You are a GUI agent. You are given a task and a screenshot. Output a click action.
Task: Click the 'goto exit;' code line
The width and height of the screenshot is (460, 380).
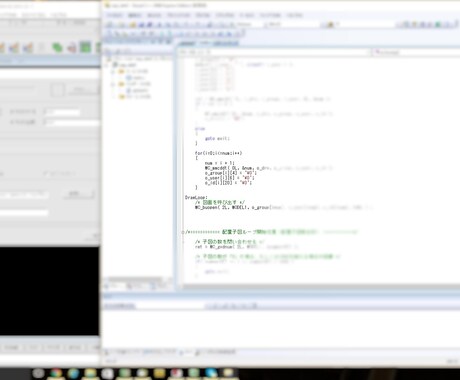coord(217,138)
